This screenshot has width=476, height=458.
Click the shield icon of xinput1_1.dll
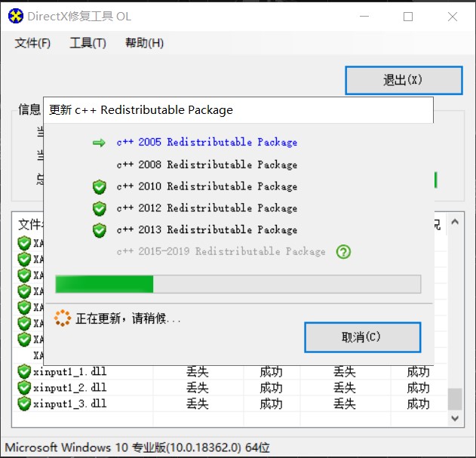point(24,372)
